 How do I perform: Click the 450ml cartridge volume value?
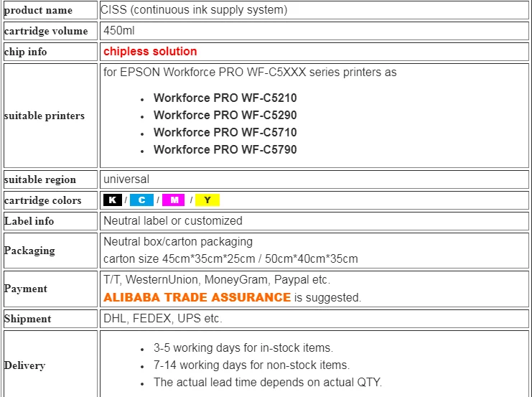click(118, 31)
